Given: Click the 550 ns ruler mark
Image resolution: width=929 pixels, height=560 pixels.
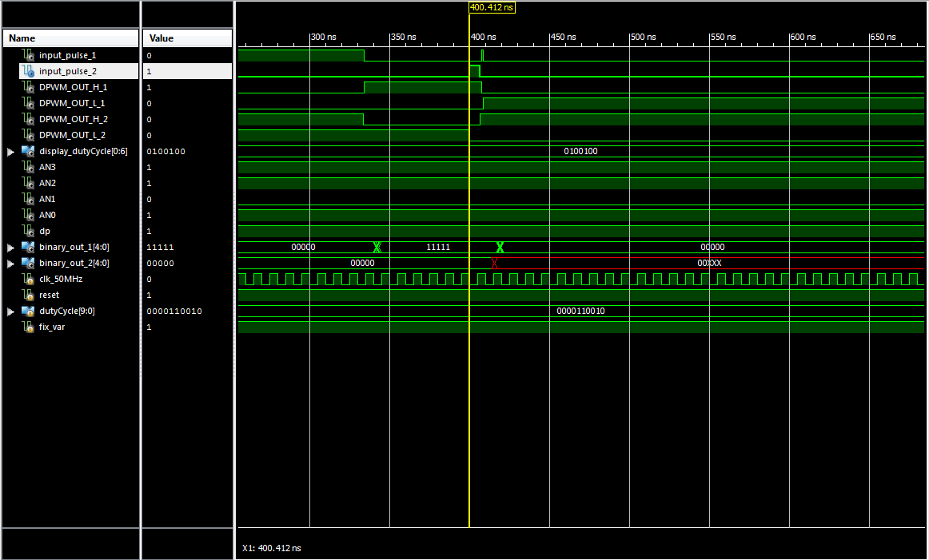Looking at the screenshot, I should pos(724,37).
